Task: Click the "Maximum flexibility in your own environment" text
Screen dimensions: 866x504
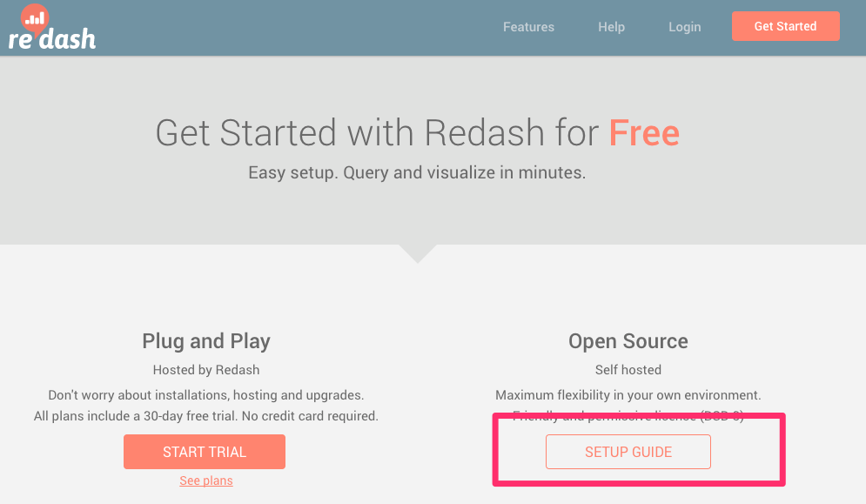Action: click(x=628, y=395)
